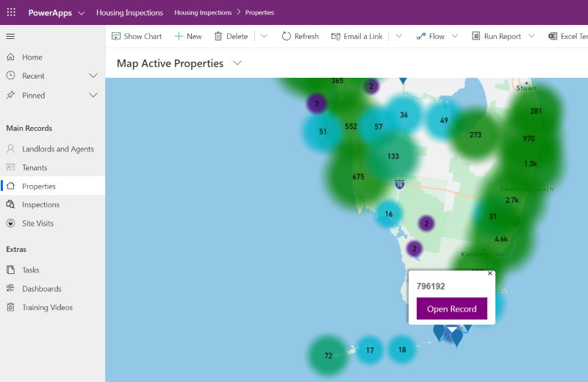Click the Site Visits icon
The height and width of the screenshot is (382, 588).
click(10, 223)
